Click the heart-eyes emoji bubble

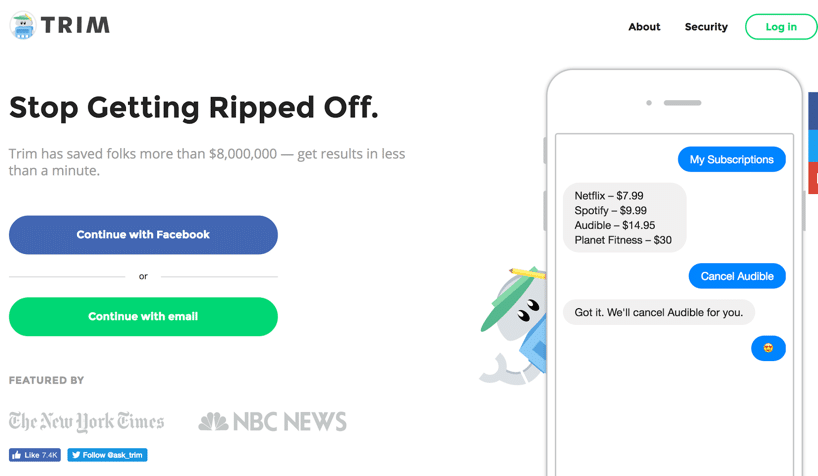click(x=768, y=348)
